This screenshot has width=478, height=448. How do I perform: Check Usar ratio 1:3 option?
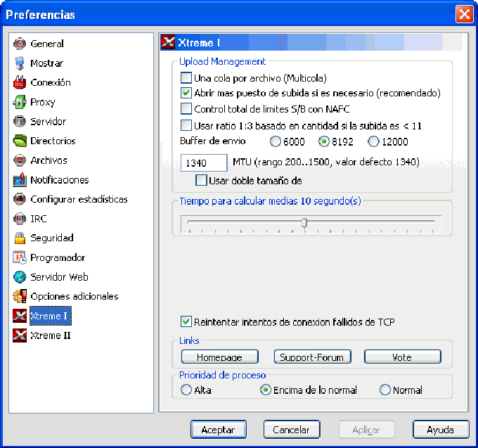point(186,125)
